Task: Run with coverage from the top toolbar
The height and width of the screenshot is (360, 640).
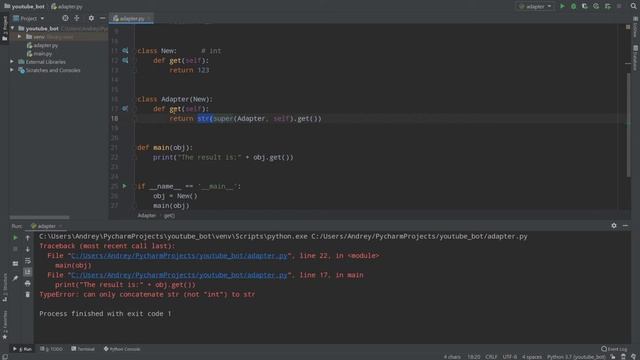Action: [x=585, y=6]
